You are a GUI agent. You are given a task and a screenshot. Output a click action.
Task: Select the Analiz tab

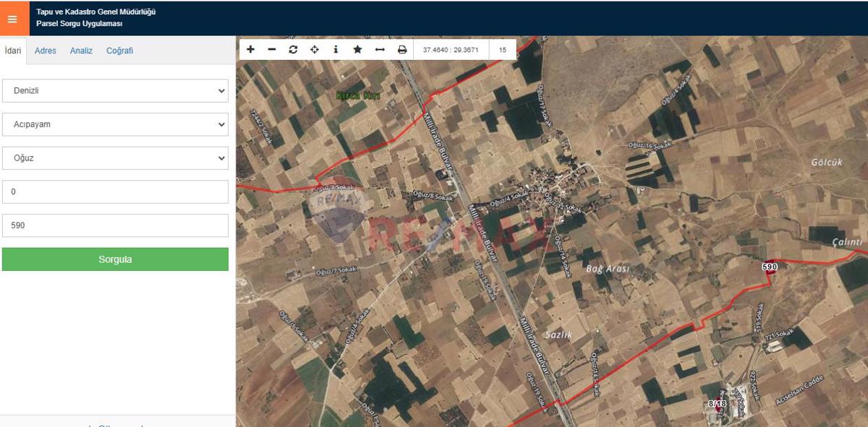point(81,51)
